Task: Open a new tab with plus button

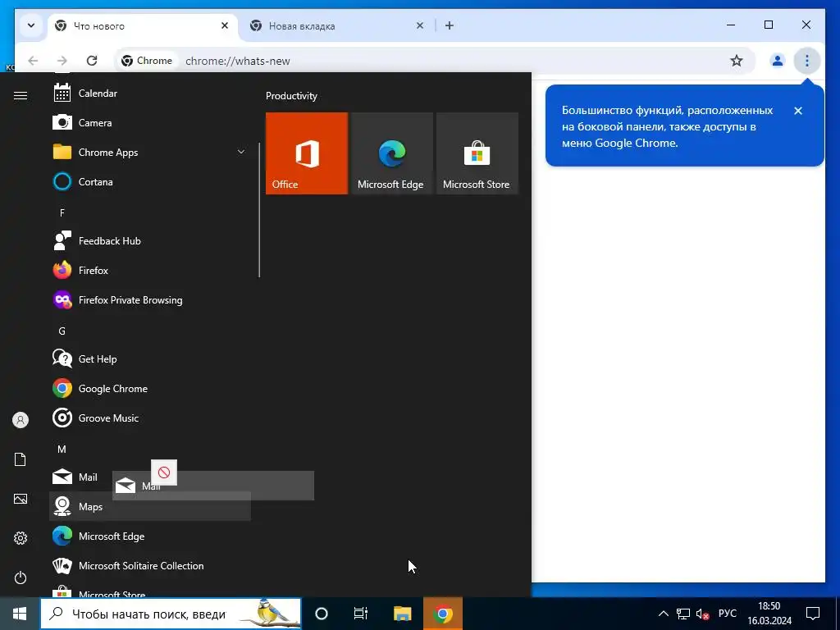Action: [450, 25]
